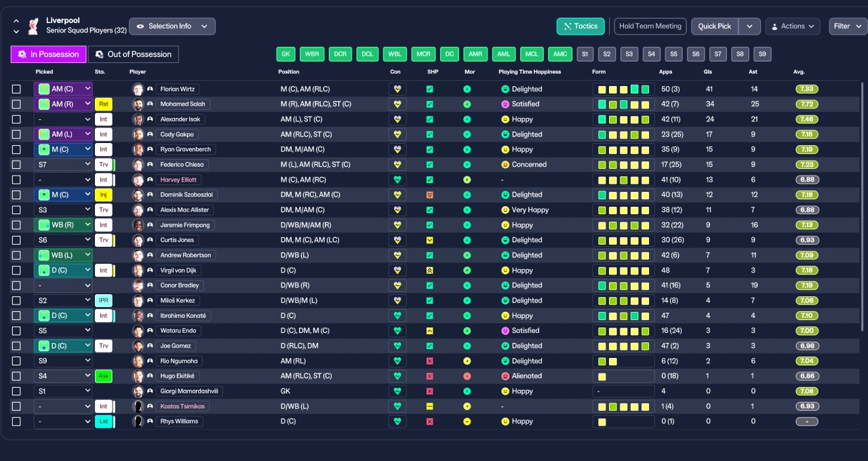Click the Trv status badge for Joe Gomez
The image size is (868, 461).
[x=103, y=346]
